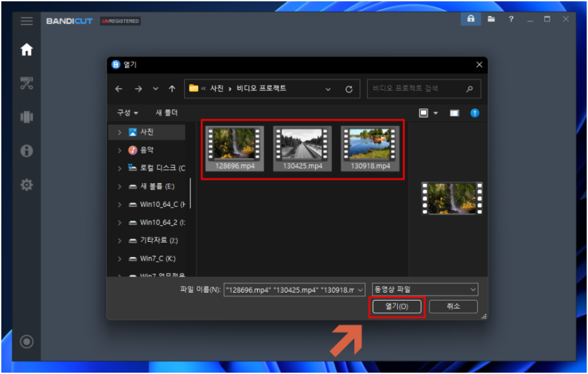This screenshot has height=374, width=588.
Task: Open the folder icon in Bandicut title bar
Action: (491, 19)
